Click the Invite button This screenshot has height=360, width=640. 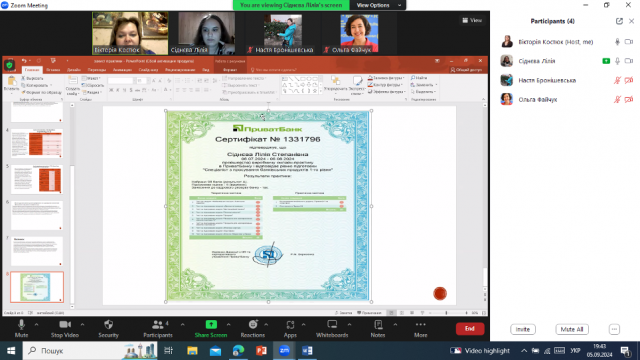(x=523, y=329)
